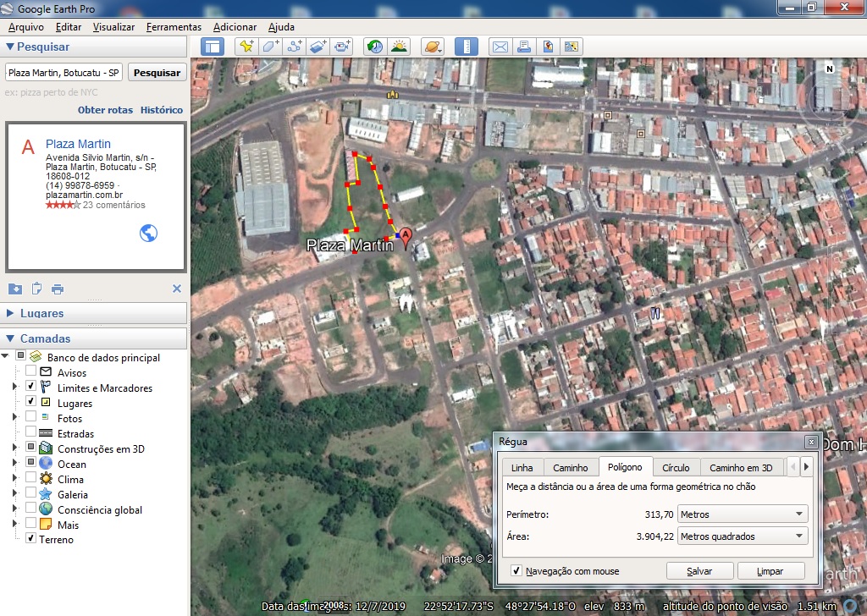Viewport: 867px width, 616px height.
Task: View in Google Maps icon
Action: point(572,47)
